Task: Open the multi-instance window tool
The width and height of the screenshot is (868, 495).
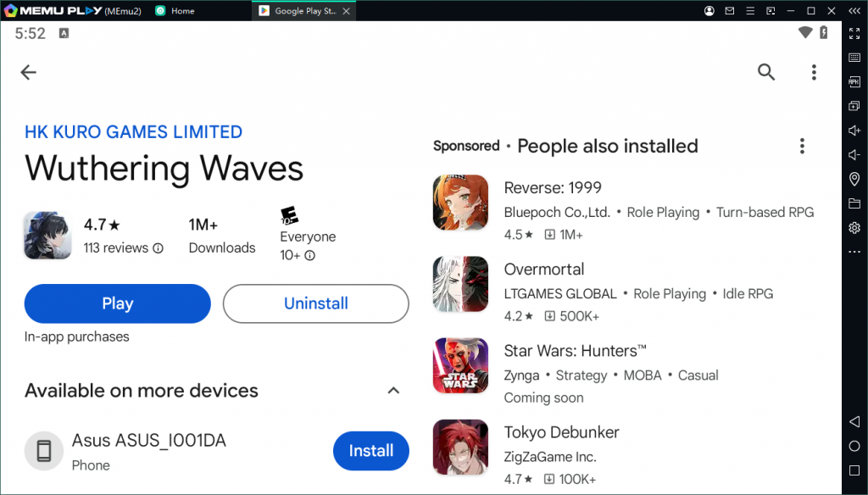Action: [x=854, y=106]
